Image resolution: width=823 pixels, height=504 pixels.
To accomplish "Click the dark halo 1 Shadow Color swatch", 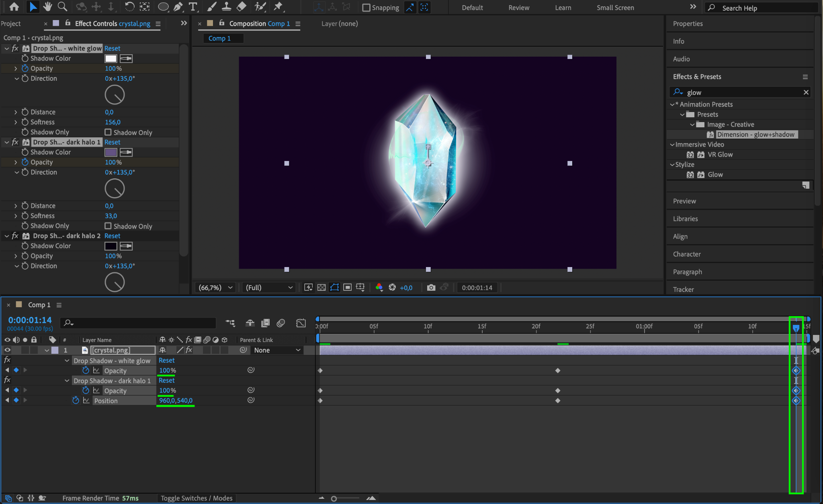I will [111, 152].
